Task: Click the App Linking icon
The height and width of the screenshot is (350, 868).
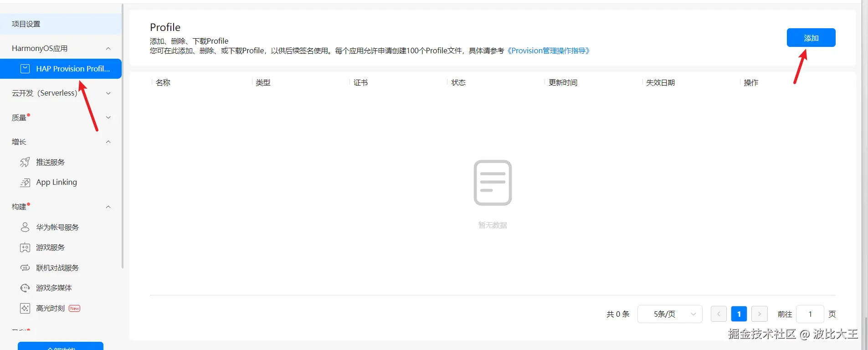Action: tap(25, 182)
